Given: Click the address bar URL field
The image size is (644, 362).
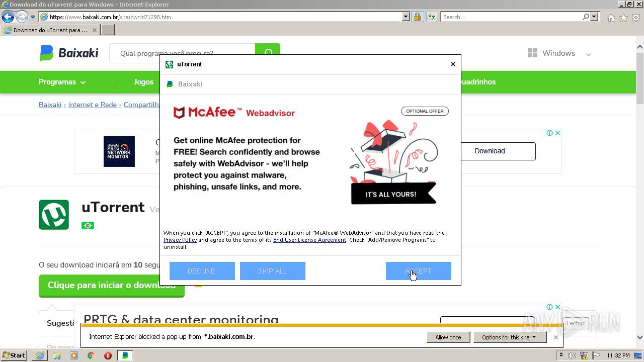Looking at the screenshot, I should [x=220, y=17].
